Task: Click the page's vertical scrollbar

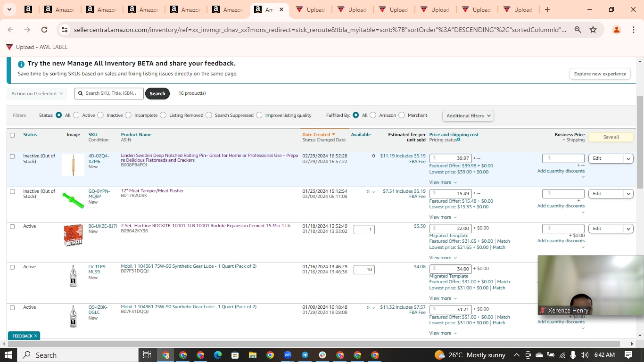Action: tap(640, 141)
